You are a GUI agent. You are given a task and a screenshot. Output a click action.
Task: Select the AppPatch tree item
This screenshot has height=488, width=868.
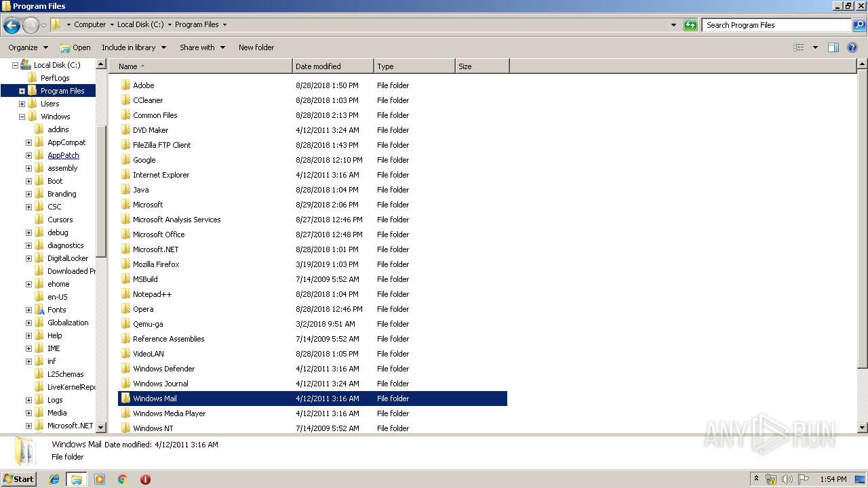(x=63, y=155)
